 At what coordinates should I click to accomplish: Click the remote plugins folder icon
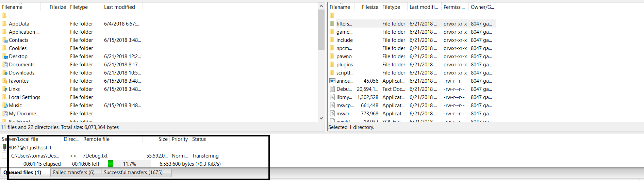[x=332, y=64]
